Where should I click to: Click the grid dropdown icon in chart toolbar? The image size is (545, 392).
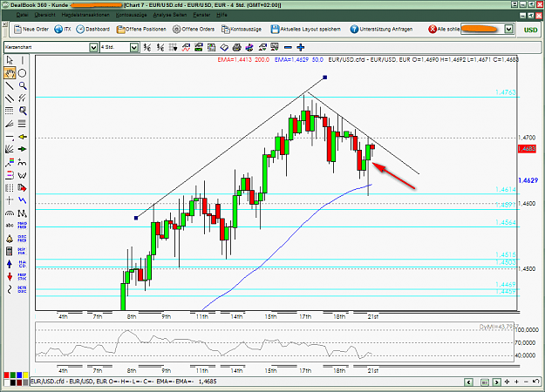(174, 47)
